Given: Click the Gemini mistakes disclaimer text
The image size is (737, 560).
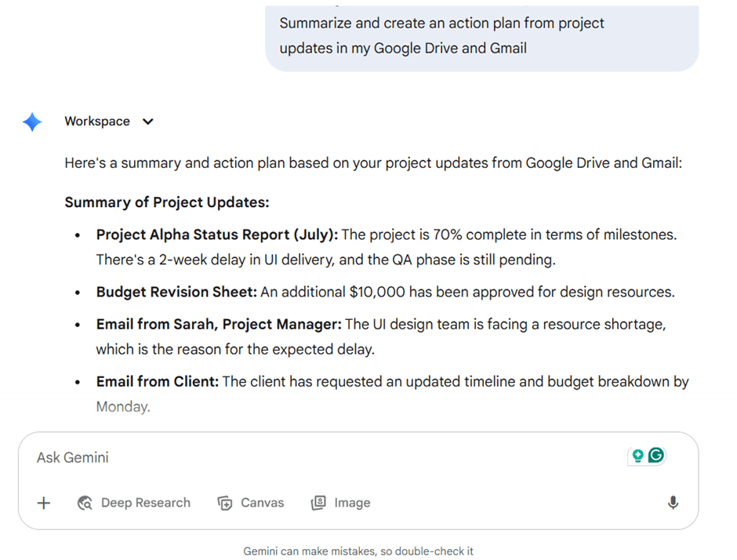Looking at the screenshot, I should coord(358,551).
